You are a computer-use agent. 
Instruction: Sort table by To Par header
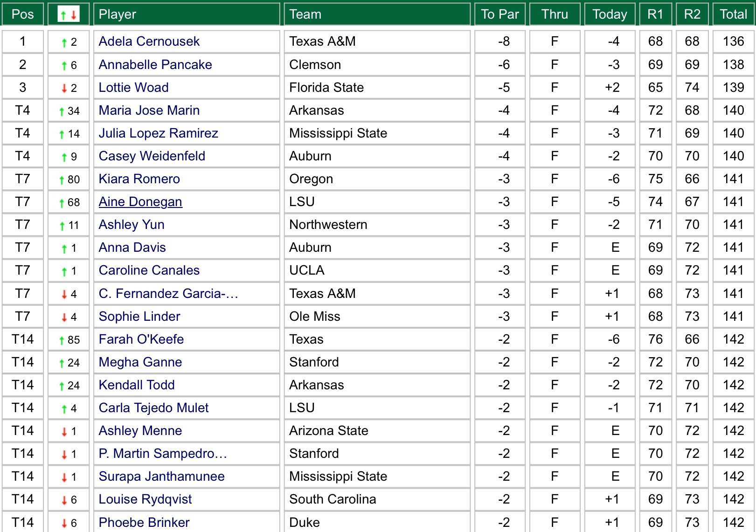tap(499, 14)
